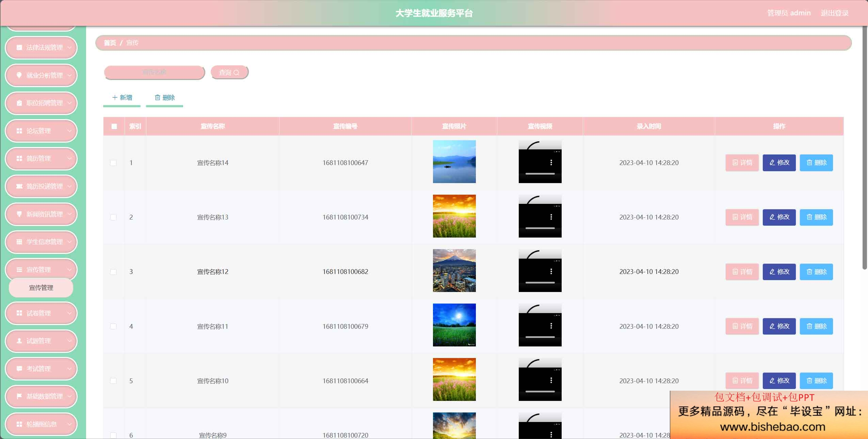Open video options menu for 宣传名称11
This screenshot has height=439, width=868.
point(551,326)
